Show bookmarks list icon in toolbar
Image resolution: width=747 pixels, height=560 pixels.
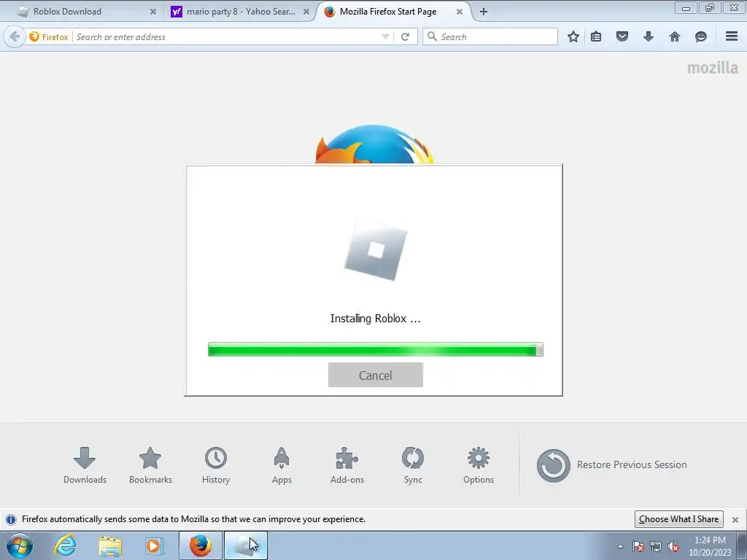(x=596, y=36)
